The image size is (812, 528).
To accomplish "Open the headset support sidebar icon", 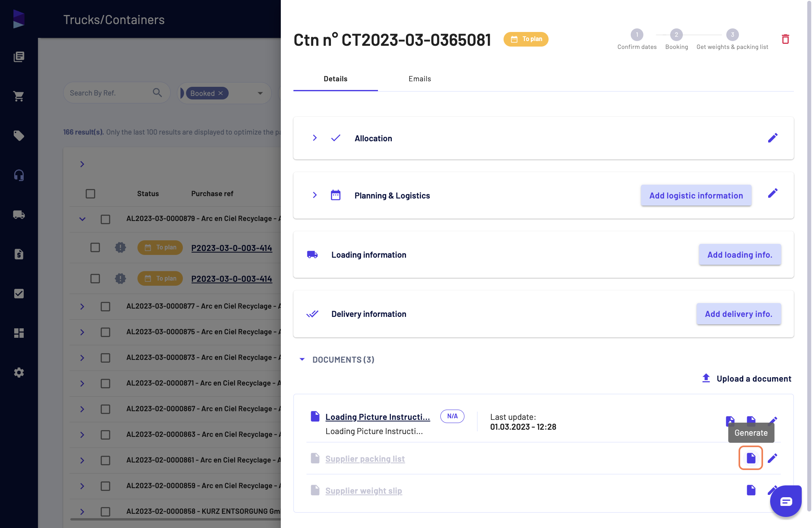I will 19,175.
